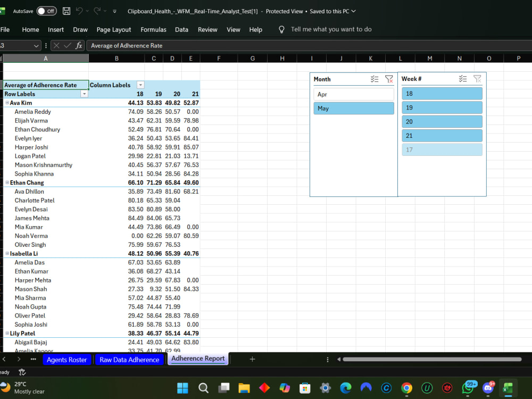Click next sheet navigation arrow
Screen dimensions: 532x399
pyautogui.click(x=19, y=359)
